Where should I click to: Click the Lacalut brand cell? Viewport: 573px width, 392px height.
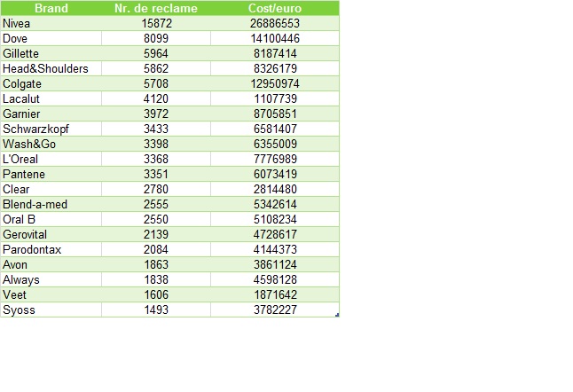tap(21, 98)
